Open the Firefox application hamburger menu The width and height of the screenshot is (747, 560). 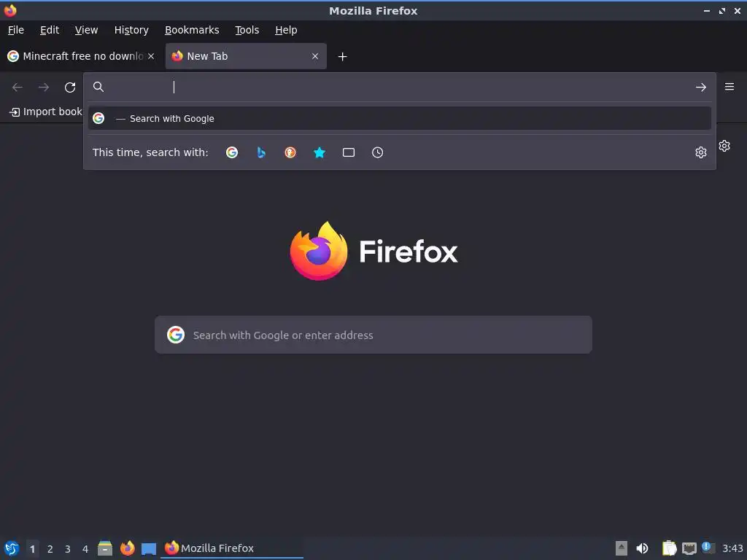[729, 87]
